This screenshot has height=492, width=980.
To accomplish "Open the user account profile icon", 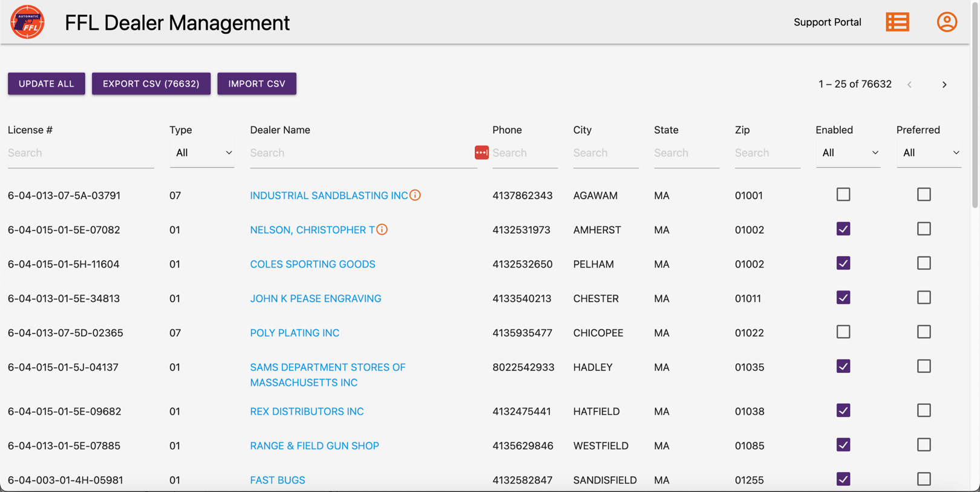I will (947, 22).
